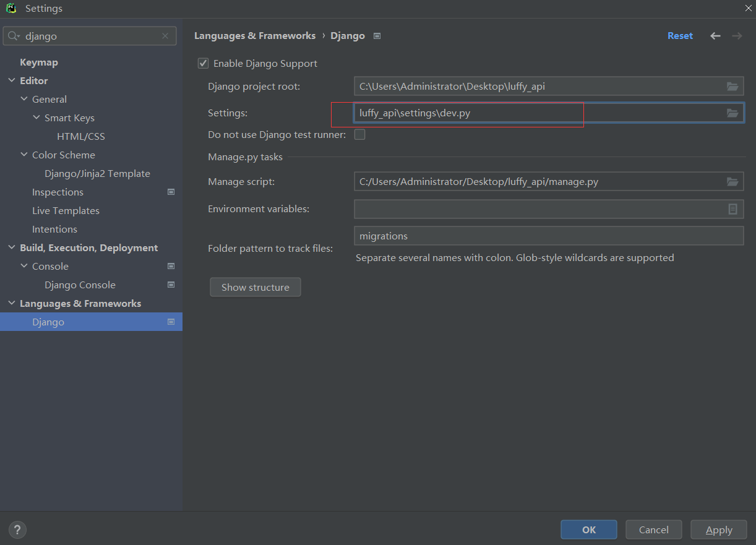Screen dimensions: 756x545
Task: Collapse Build, Execution, Deployment node
Action: point(12,248)
